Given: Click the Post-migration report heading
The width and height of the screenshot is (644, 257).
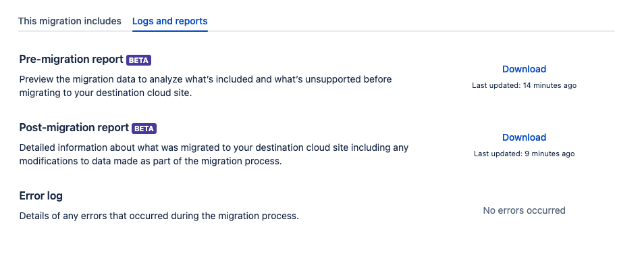Looking at the screenshot, I should tap(74, 128).
